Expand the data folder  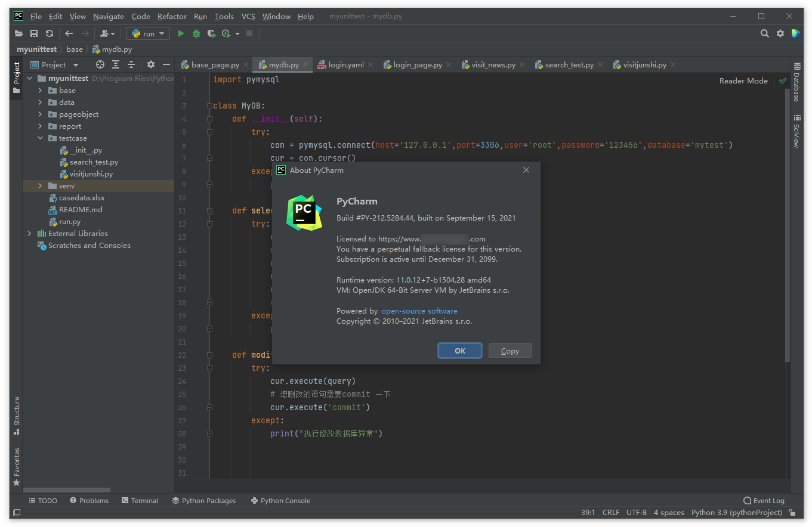(40, 103)
